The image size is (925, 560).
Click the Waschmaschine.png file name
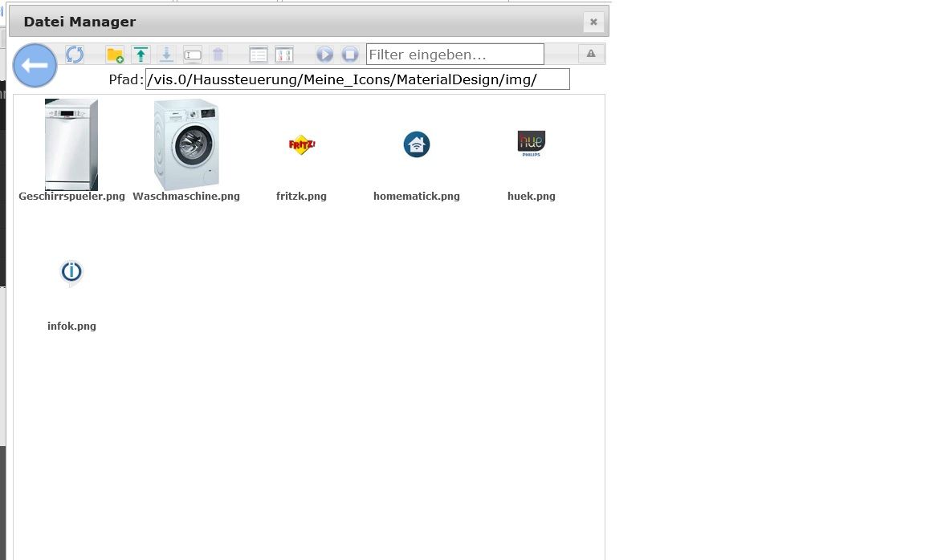[x=186, y=197]
